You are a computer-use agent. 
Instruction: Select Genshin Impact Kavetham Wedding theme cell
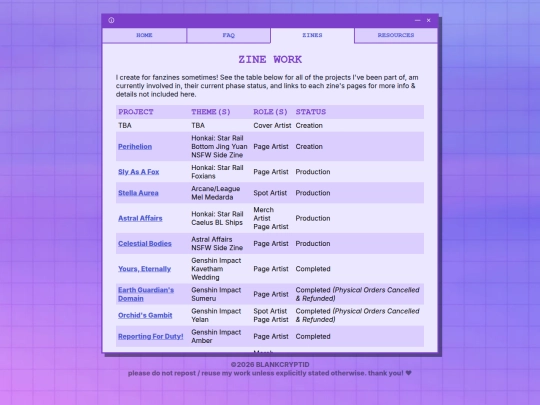216,269
